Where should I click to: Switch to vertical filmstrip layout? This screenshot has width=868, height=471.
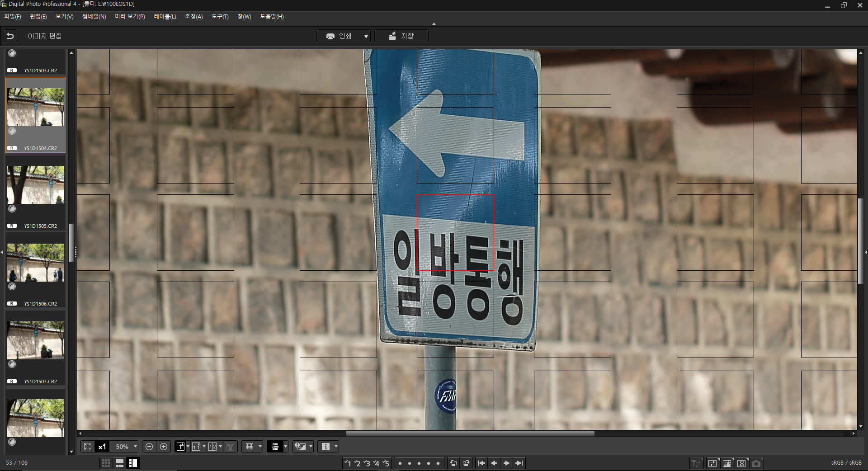(133, 463)
